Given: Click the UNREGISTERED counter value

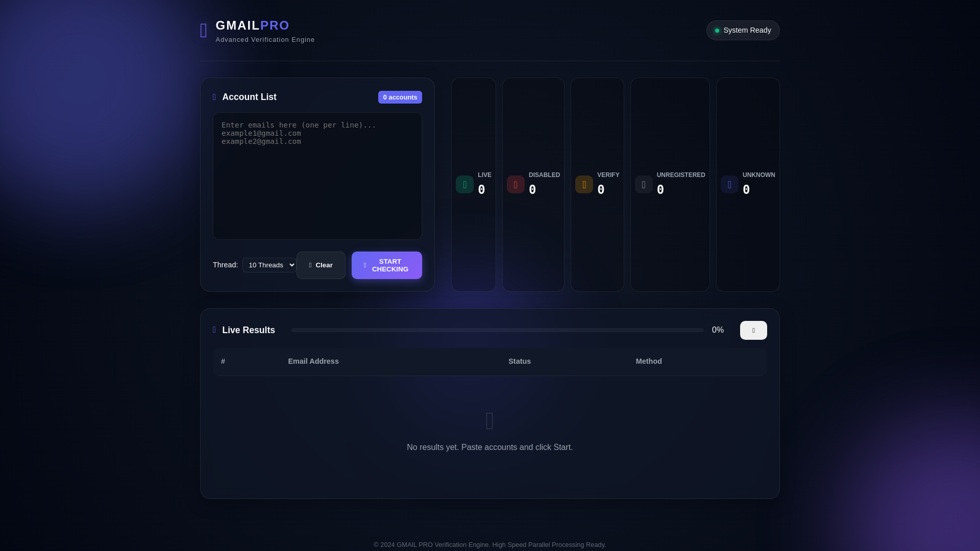Looking at the screenshot, I should point(660,190).
